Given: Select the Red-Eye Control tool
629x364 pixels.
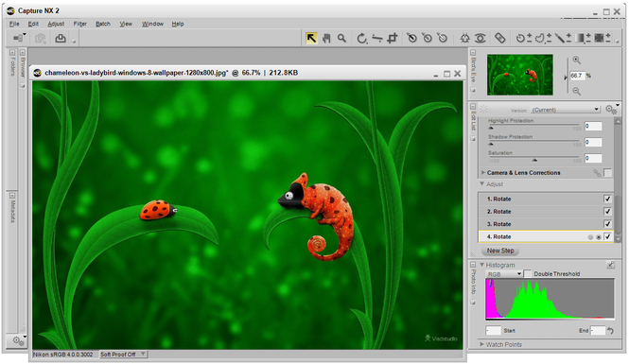Looking at the screenshot, I should 480,38.
